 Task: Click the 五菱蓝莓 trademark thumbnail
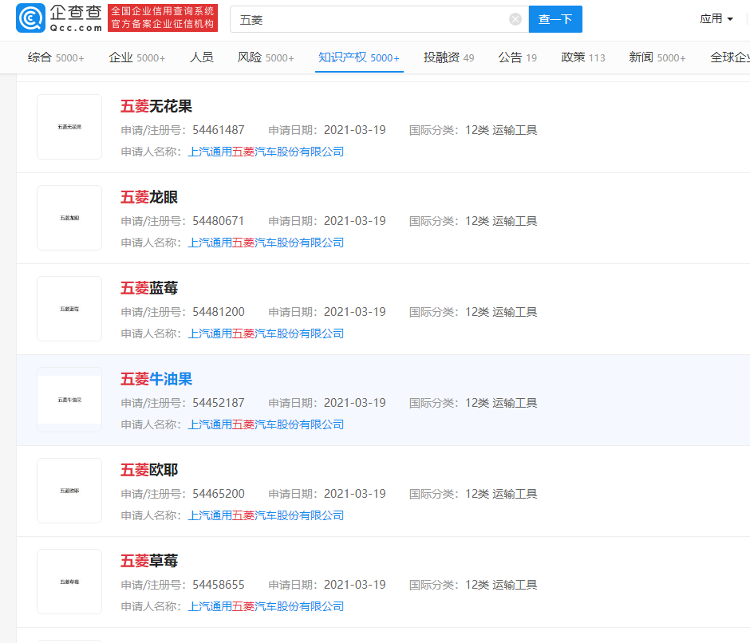click(x=69, y=309)
